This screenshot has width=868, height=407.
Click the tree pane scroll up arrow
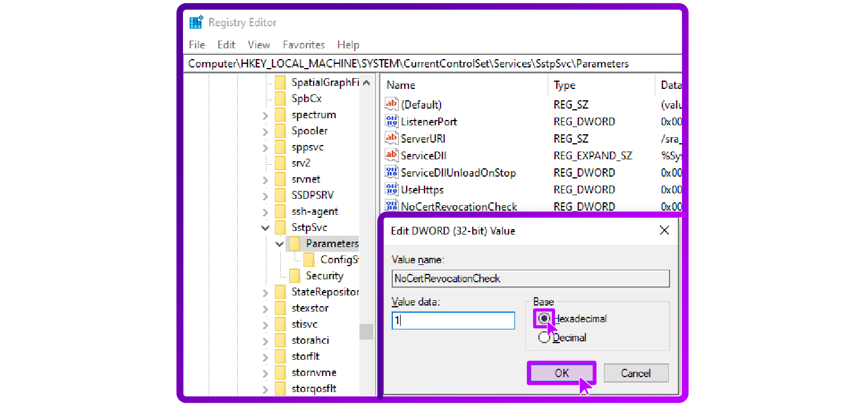[366, 83]
